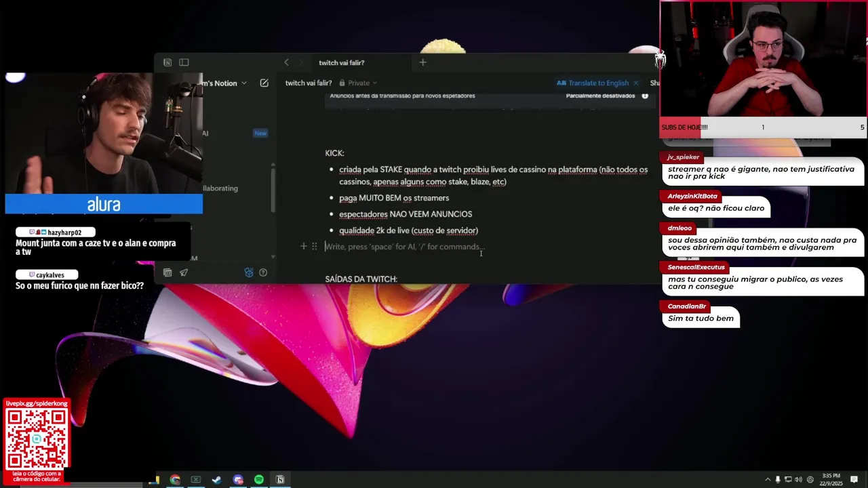Open the help question mark icon in Notion
The height and width of the screenshot is (488, 868).
coord(263,272)
